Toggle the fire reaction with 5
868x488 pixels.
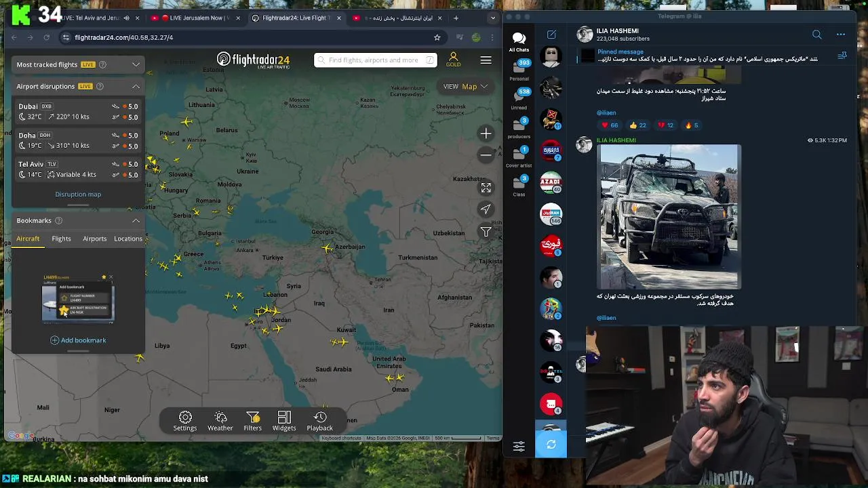(691, 125)
